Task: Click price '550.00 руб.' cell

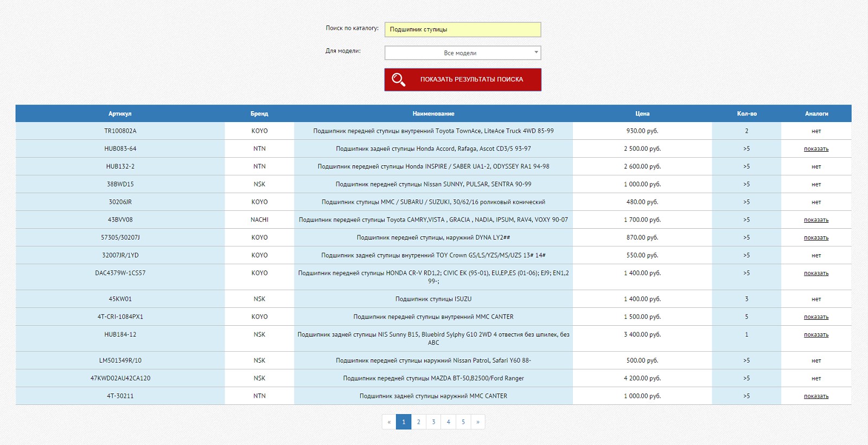Action: coord(642,255)
